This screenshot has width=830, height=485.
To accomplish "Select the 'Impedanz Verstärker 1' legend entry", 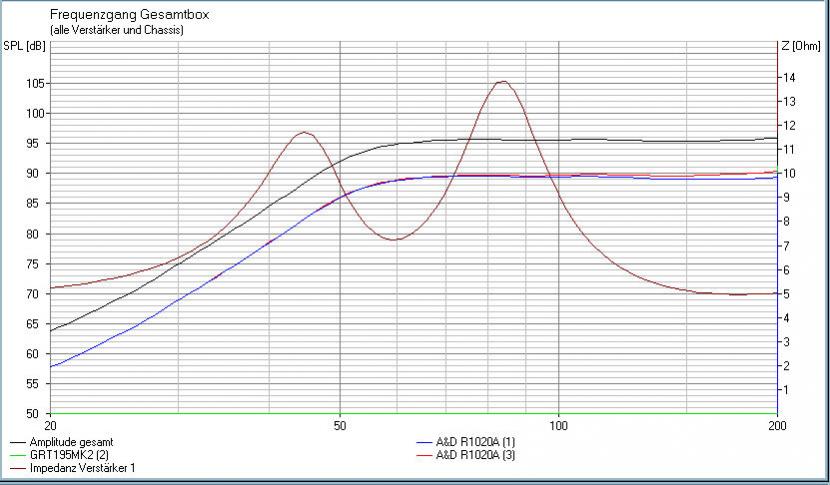I will click(82, 468).
